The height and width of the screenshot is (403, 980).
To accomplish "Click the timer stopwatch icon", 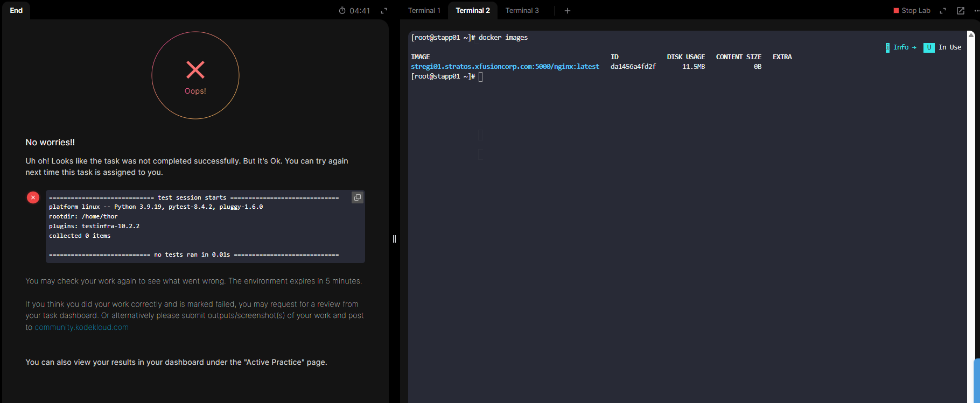I will [x=342, y=11].
